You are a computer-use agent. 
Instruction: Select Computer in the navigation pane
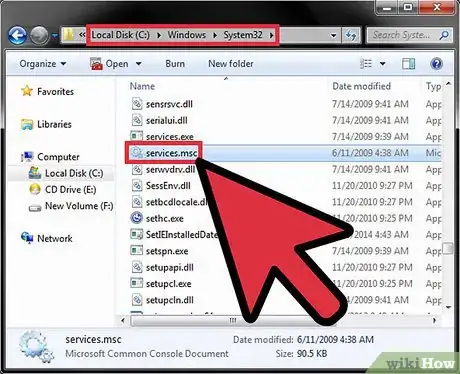tap(58, 157)
